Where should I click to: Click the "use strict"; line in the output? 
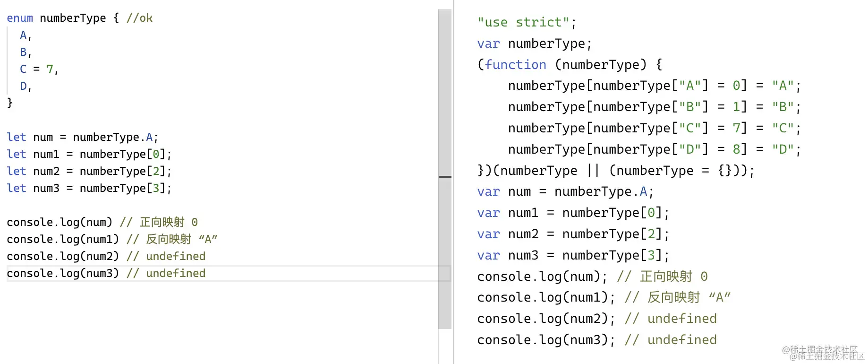527,22
